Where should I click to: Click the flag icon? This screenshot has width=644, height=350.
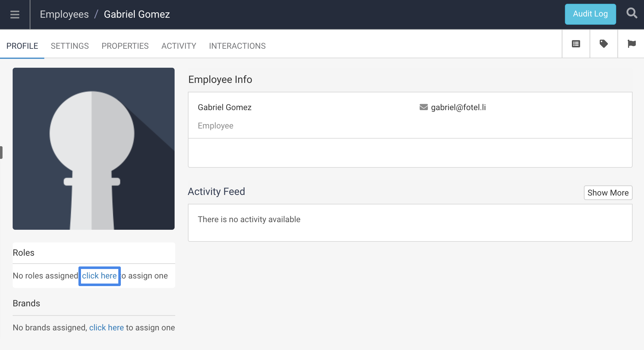point(632,44)
